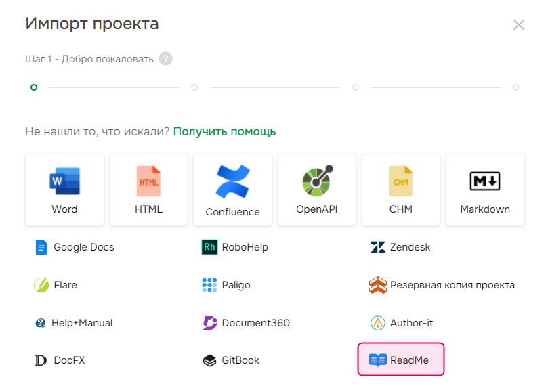Select GitBook as import source
The height and width of the screenshot is (392, 548).
coord(233,360)
